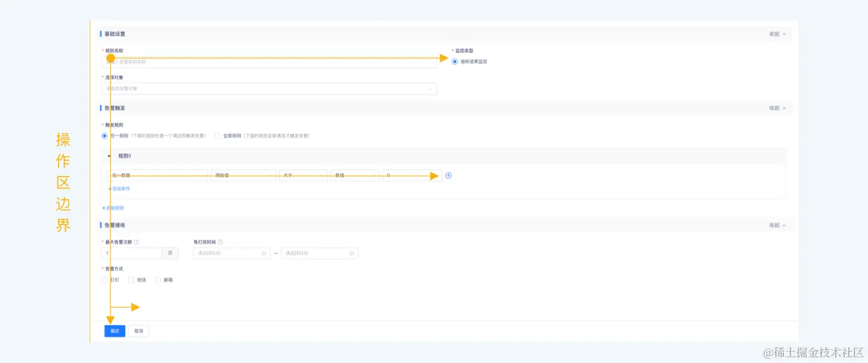Viewport: 868px width, 363px height.
Task: Click the clock icon in the end time field
Action: 351,253
